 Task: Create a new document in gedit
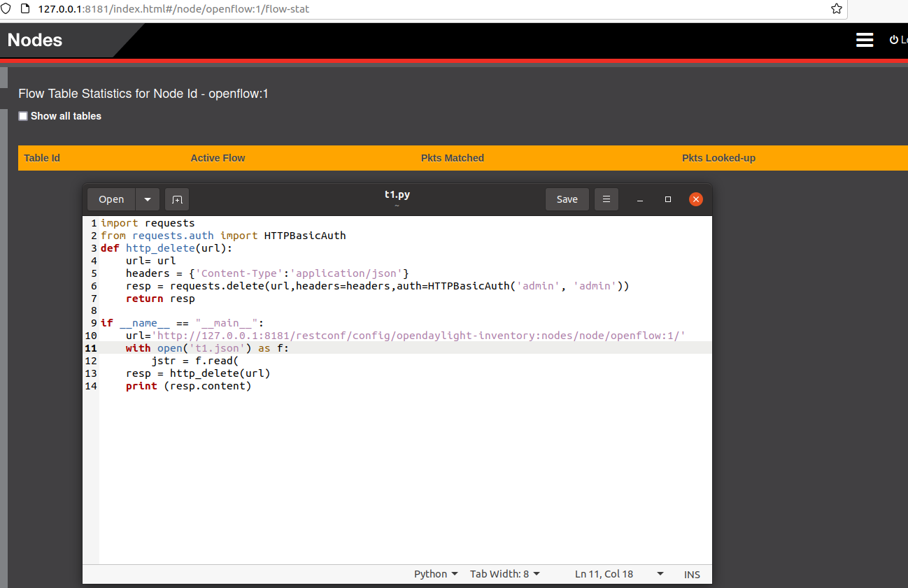177,199
